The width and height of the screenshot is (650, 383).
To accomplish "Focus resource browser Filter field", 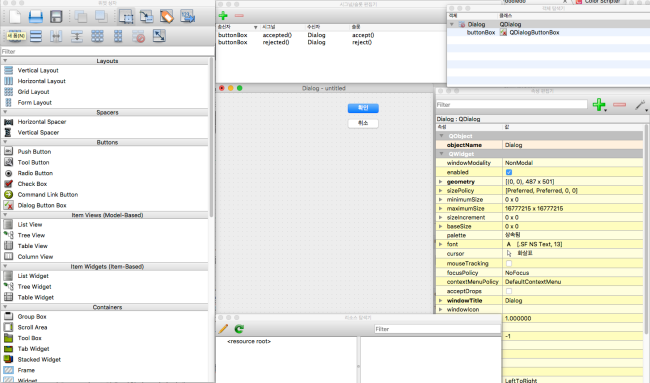I will click(437, 329).
